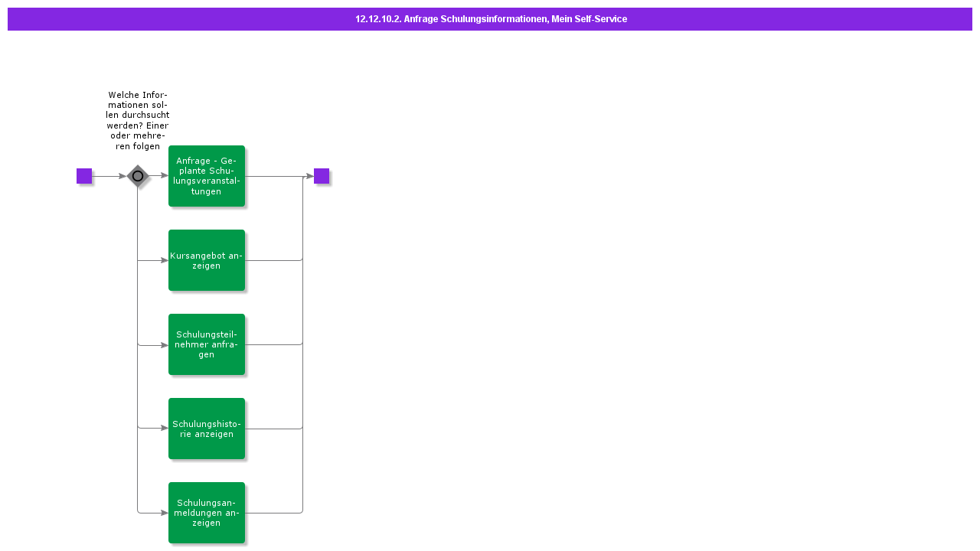Viewport: 980px width, 551px height.
Task: Click arrowhead entering Kursangebot anzeigen box
Action: [165, 260]
